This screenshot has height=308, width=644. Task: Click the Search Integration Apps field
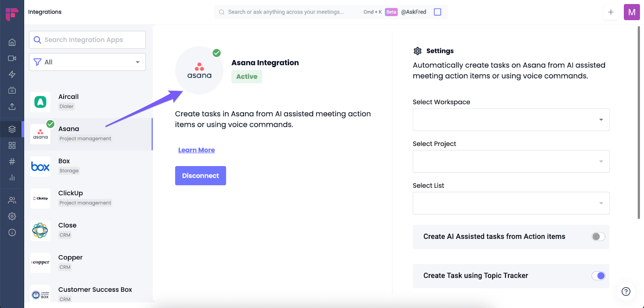pyautogui.click(x=87, y=40)
